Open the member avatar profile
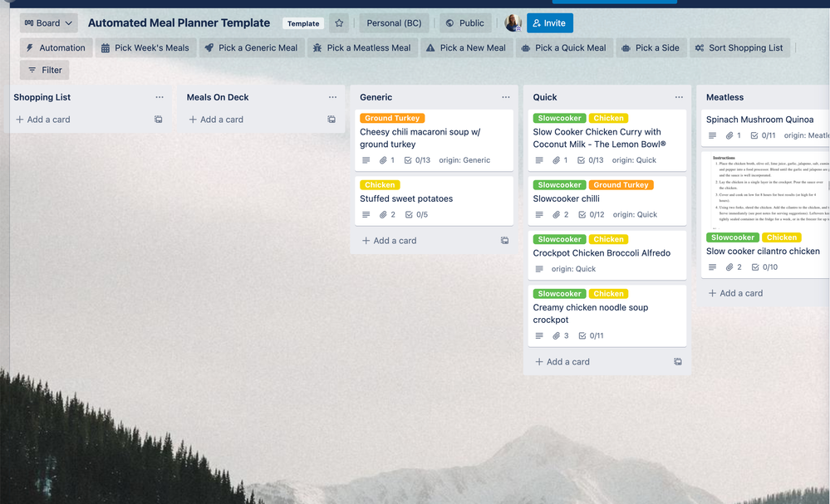 coord(513,23)
